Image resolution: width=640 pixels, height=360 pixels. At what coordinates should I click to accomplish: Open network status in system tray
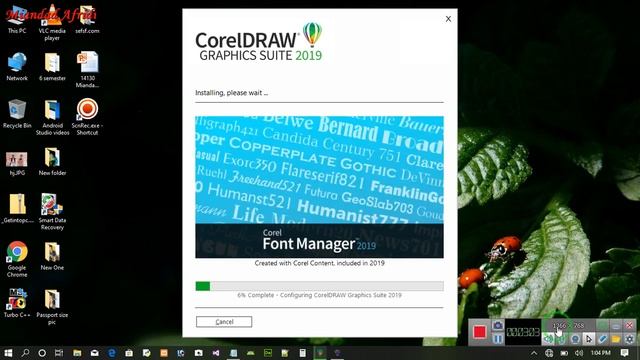[x=549, y=353]
